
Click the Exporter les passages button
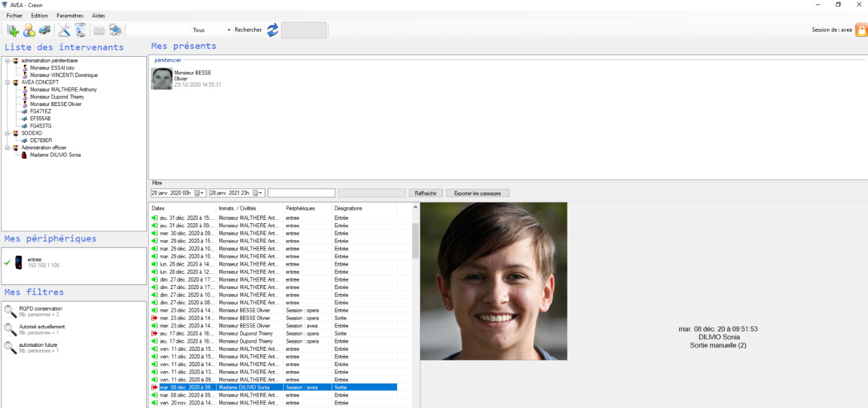coord(477,193)
